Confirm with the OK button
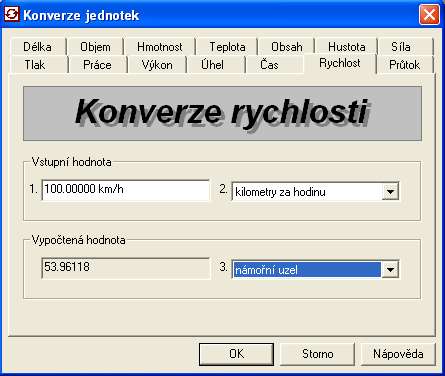 point(236,354)
